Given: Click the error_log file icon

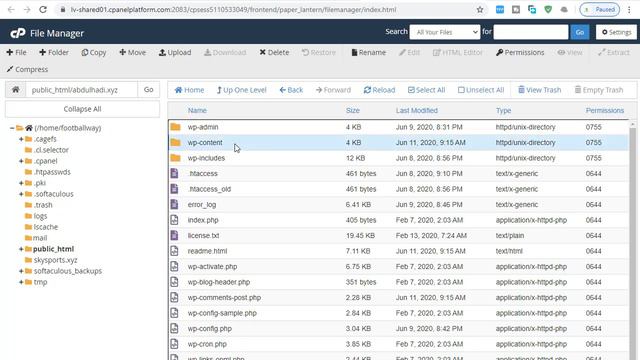Looking at the screenshot, I should click(x=174, y=204).
